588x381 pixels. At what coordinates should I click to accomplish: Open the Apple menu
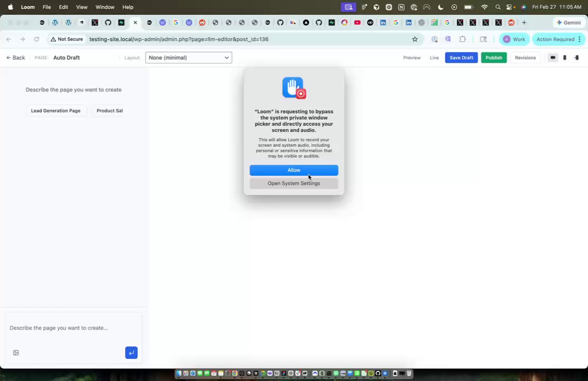pyautogui.click(x=11, y=7)
